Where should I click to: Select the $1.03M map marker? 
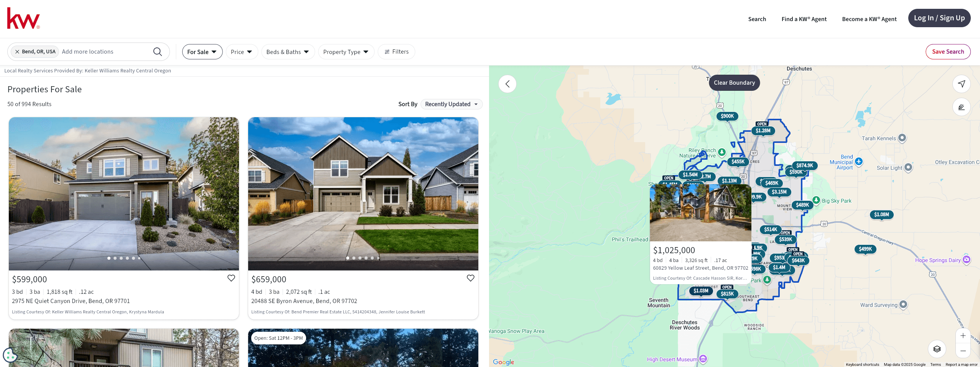tap(701, 291)
